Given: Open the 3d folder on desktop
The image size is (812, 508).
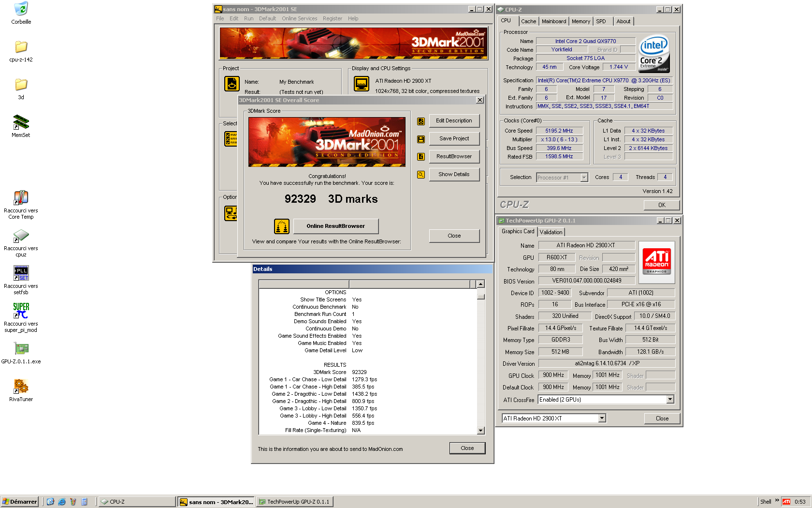Looking at the screenshot, I should 21,85.
